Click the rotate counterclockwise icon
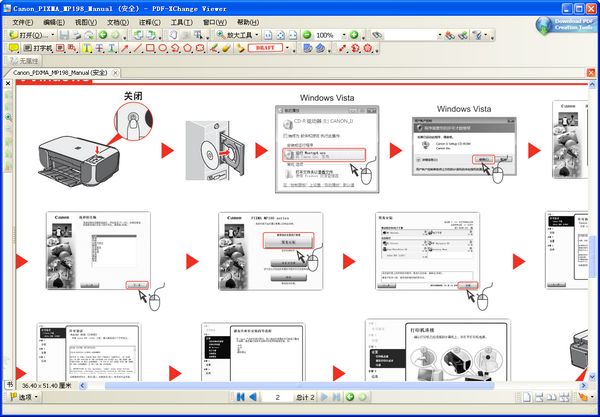Image resolution: width=600 pixels, height=417 pixels. coord(138,35)
